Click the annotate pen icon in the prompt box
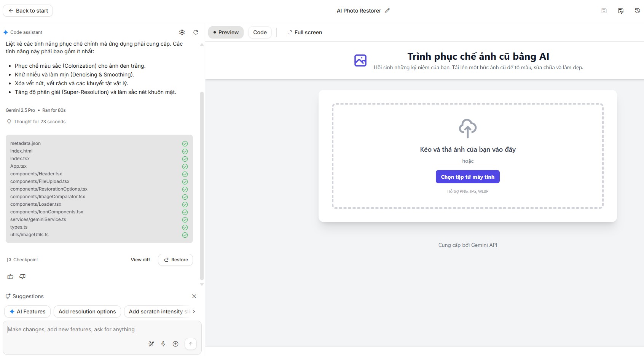 tap(151, 344)
